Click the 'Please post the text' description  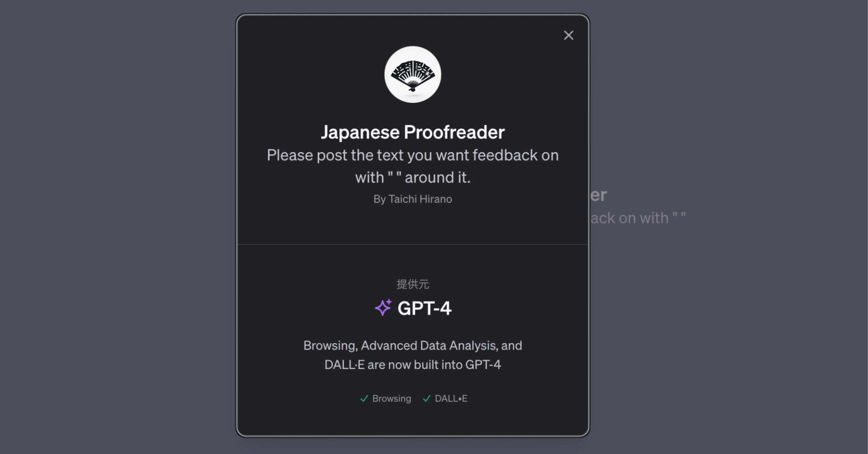413,166
